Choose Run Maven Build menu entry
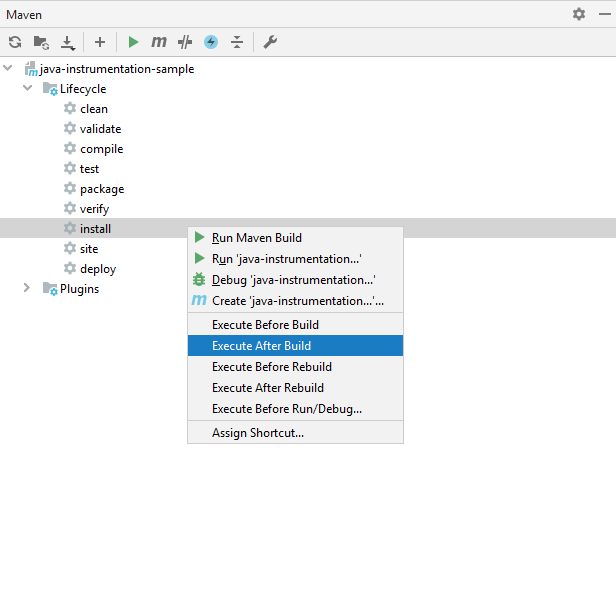 pyautogui.click(x=295, y=238)
